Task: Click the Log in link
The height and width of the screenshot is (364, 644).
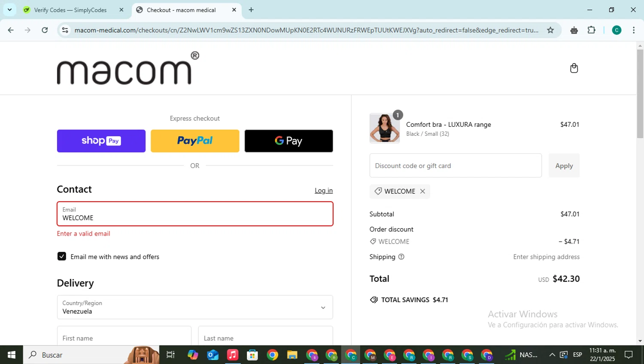Action: [x=324, y=190]
